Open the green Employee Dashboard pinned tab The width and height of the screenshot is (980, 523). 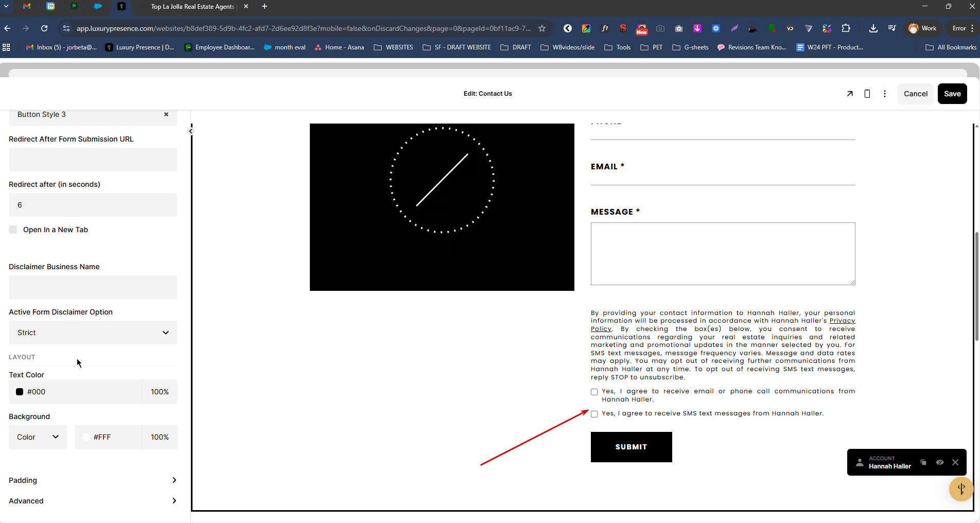74,6
